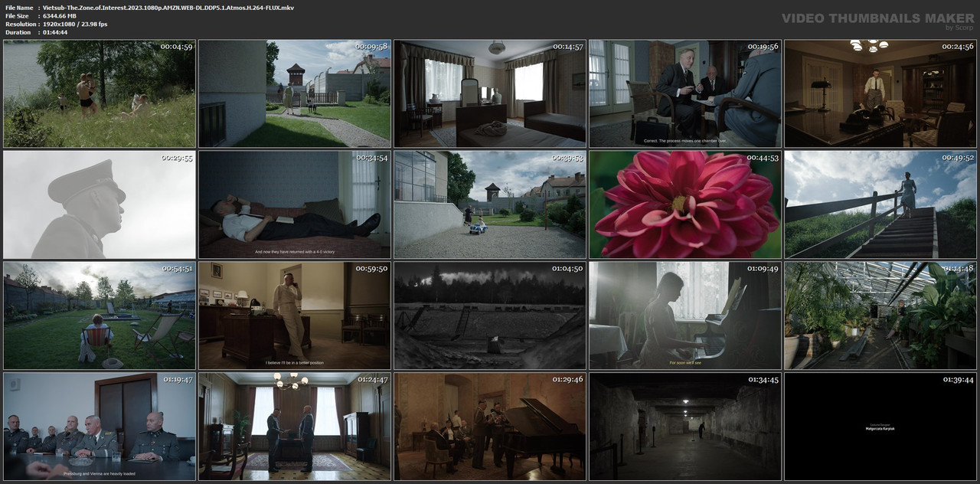Open the black-and-white thumbnail at 01:04:50
980x484 pixels.
point(490,316)
